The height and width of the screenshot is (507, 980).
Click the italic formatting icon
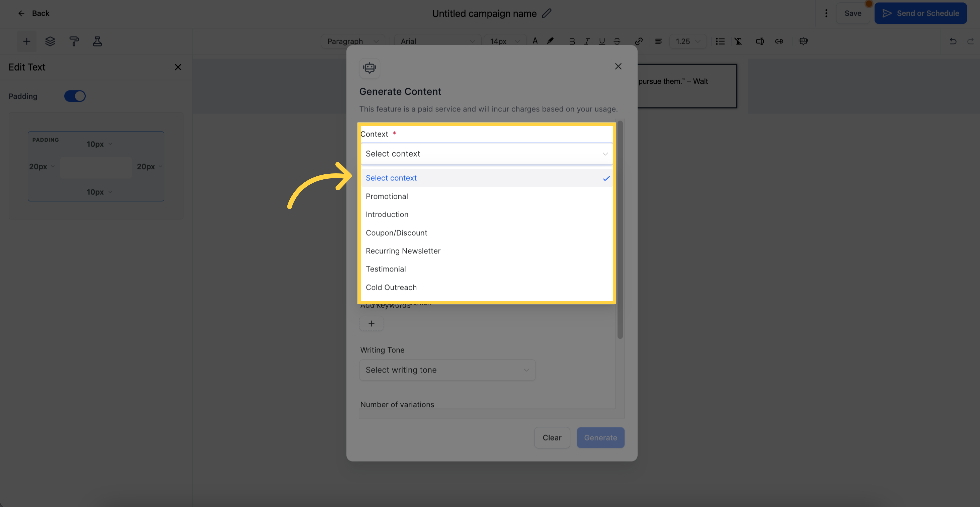click(x=587, y=41)
